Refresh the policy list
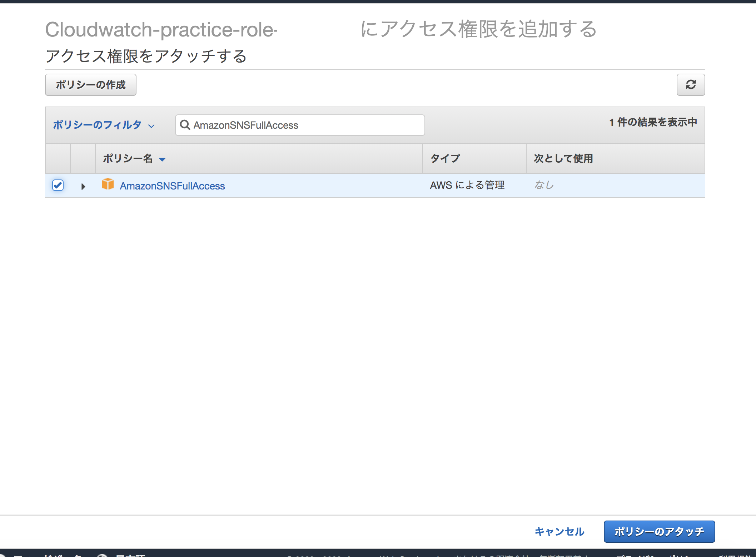Screen dimensions: 756x557 coord(690,85)
